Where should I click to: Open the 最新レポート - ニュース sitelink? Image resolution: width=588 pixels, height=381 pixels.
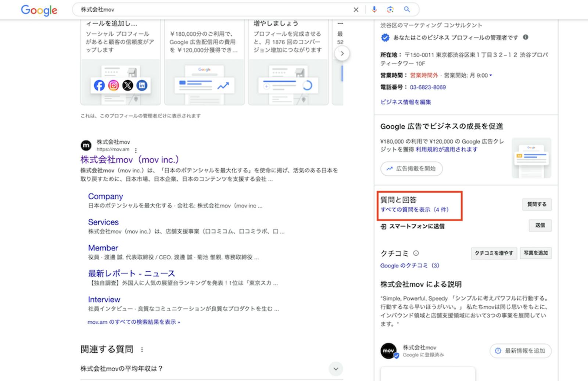click(132, 274)
